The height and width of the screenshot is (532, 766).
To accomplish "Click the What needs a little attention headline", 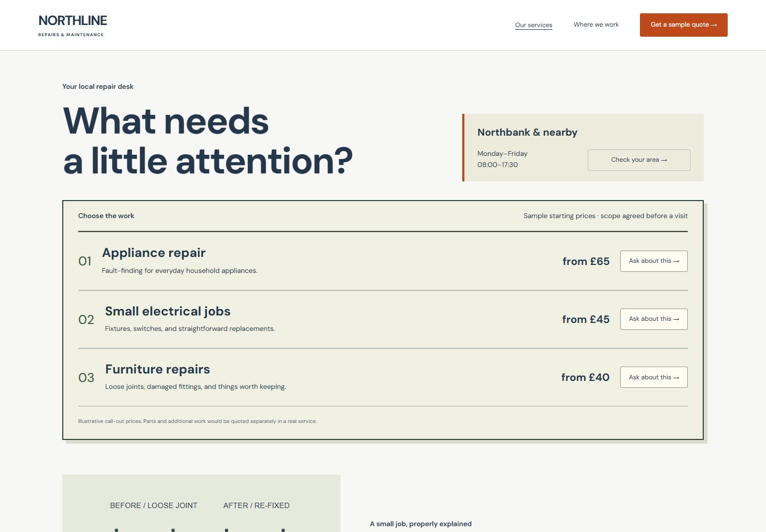I will pos(208,141).
